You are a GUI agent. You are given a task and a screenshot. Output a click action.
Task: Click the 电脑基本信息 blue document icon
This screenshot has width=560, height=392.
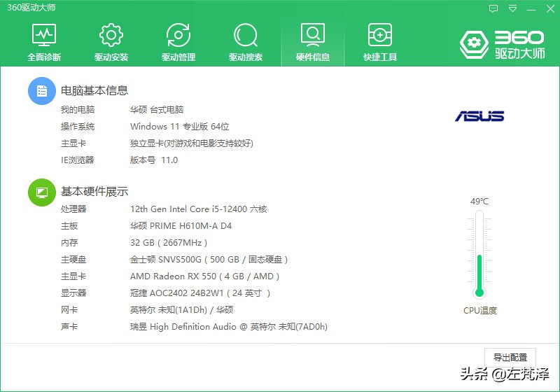(42, 91)
